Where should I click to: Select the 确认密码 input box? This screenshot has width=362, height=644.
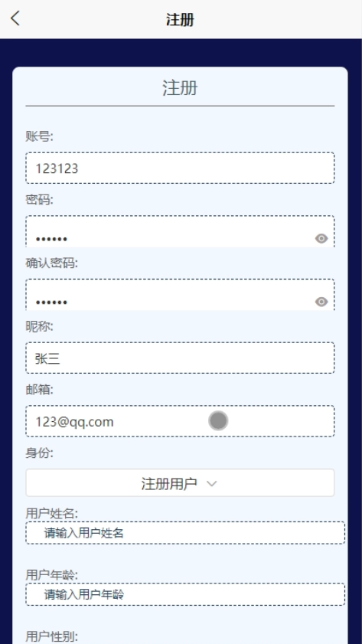point(180,295)
